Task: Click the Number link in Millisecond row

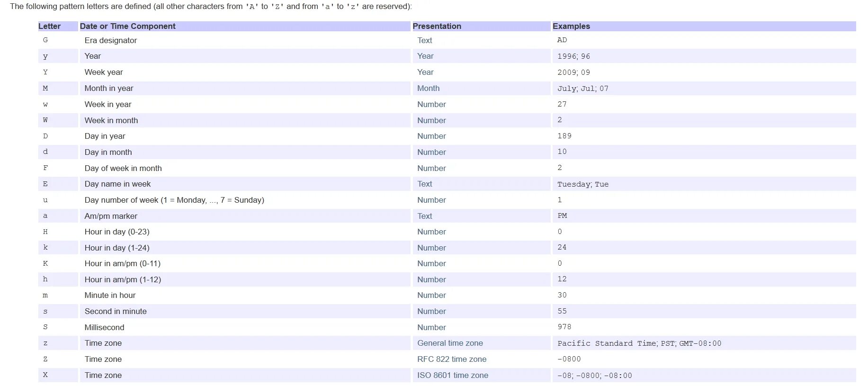Action: tap(431, 327)
